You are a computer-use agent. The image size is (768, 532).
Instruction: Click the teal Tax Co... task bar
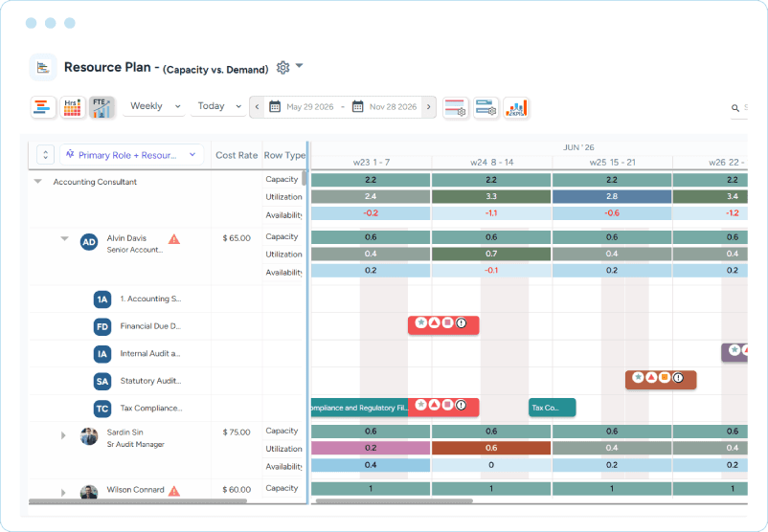tap(552, 408)
